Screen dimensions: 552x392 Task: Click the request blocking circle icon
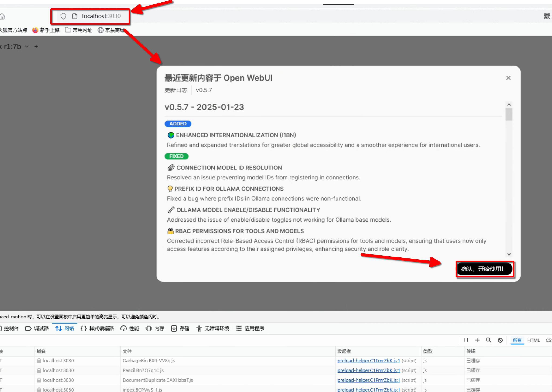[500, 340]
